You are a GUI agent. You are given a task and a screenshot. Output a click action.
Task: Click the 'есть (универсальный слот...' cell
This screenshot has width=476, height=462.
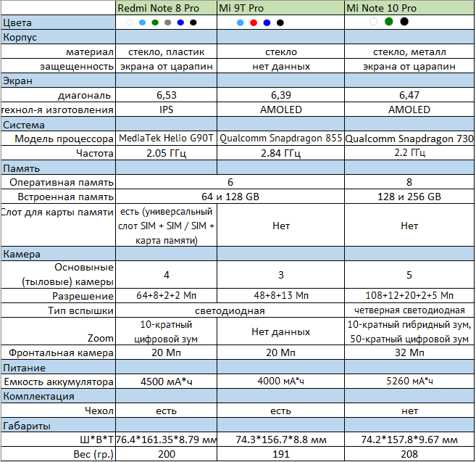pos(167,226)
